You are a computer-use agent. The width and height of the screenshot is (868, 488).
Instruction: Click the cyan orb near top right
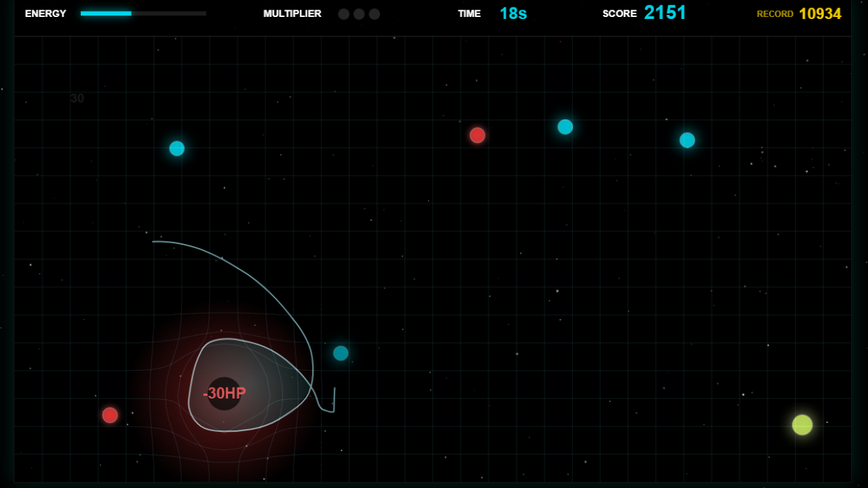click(x=687, y=140)
